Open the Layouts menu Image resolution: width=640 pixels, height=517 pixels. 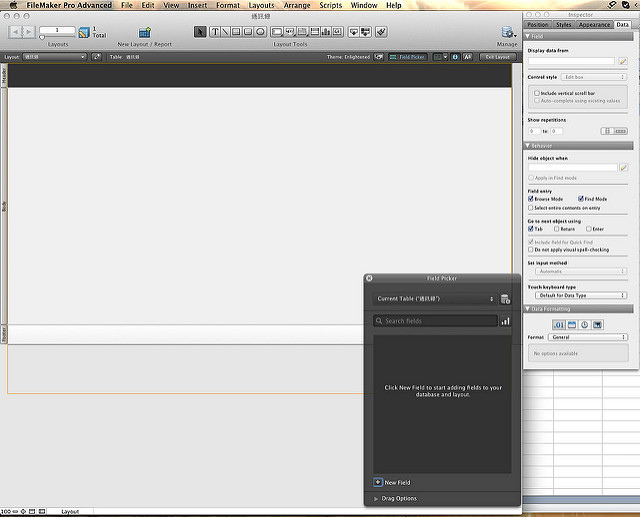(x=262, y=5)
